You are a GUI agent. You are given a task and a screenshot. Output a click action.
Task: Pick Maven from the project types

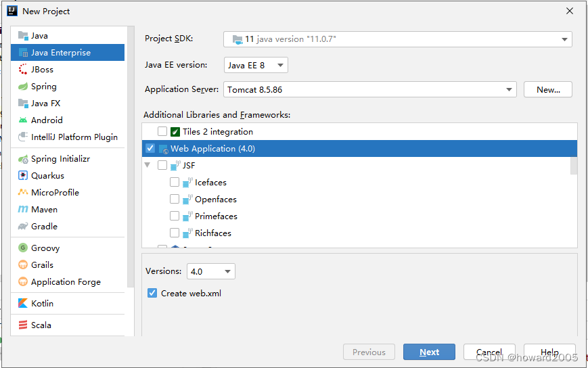(x=44, y=210)
